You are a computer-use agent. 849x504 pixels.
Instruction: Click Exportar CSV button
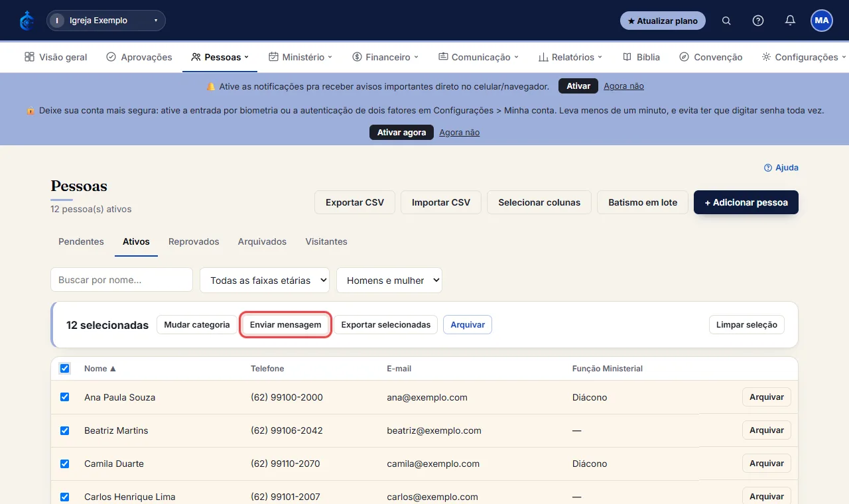355,202
